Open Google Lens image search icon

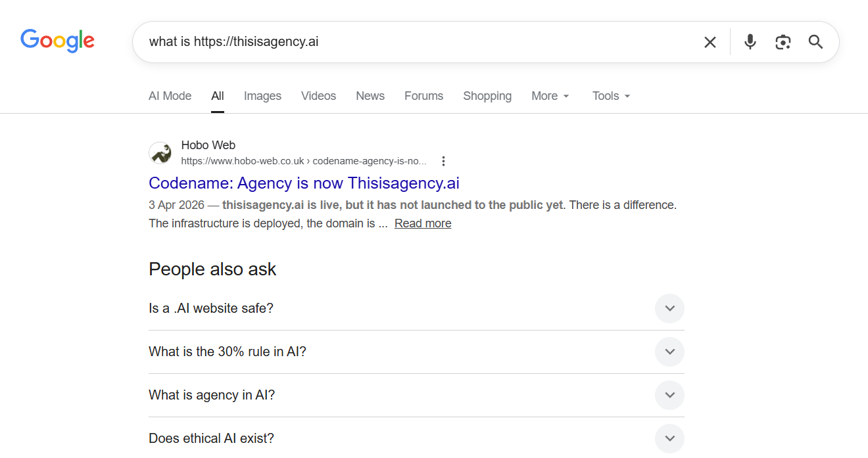783,42
